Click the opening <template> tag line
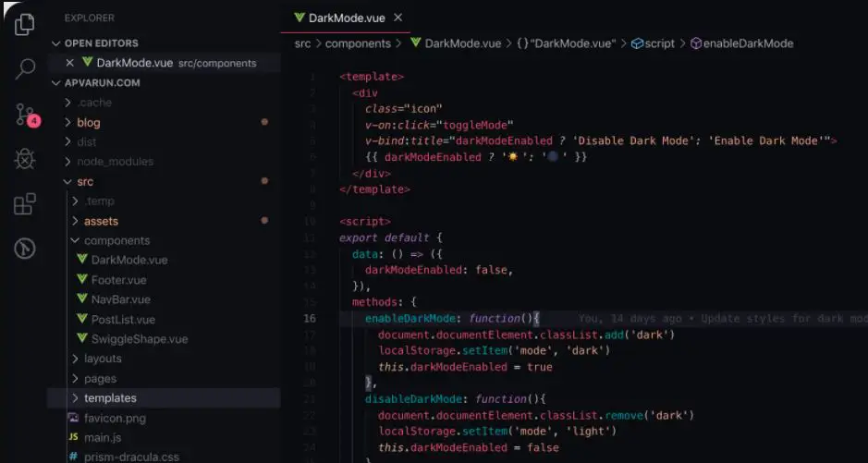This screenshot has width=868, height=463. [372, 77]
